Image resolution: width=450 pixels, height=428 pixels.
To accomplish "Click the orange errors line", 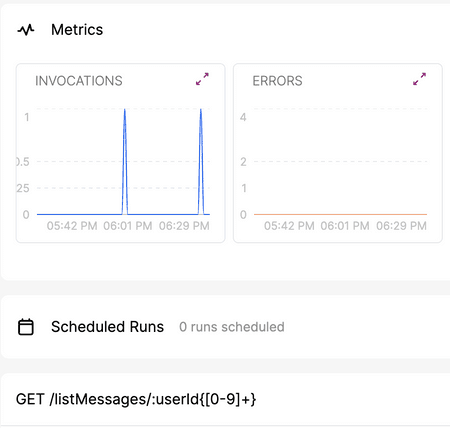I will click(340, 214).
